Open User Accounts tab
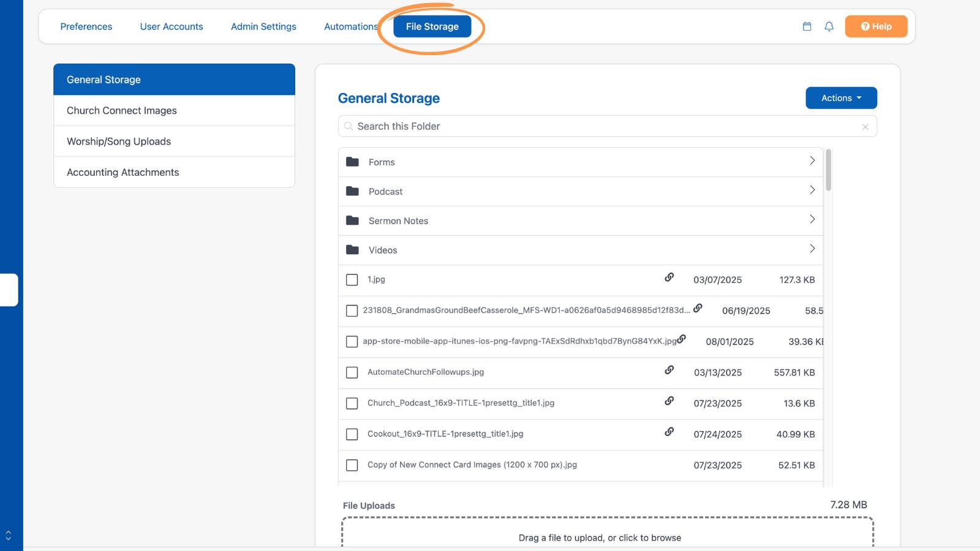Screen dimensions: 980x551 [x=171, y=26]
